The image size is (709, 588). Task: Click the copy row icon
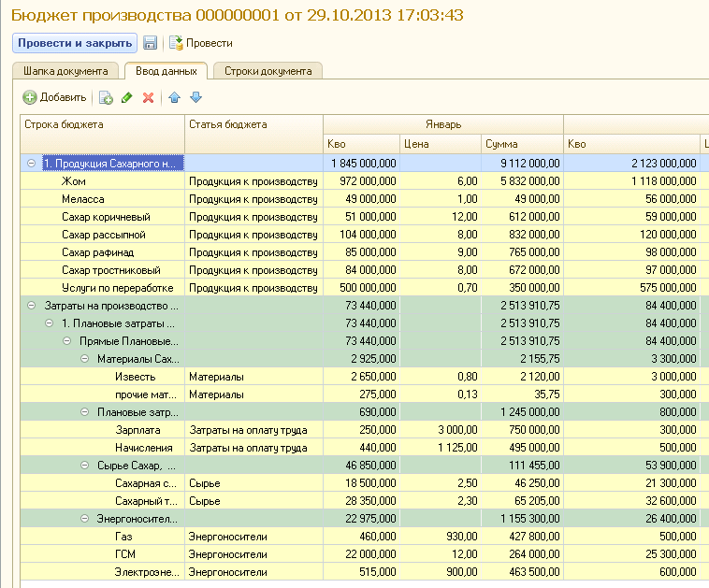[106, 97]
